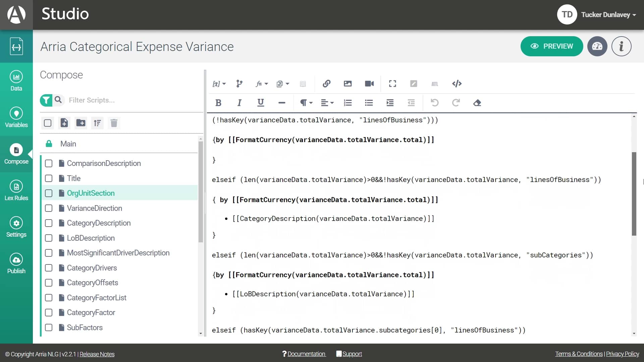Screen dimensions: 644x362
Task: Insert a hyperlink
Action: (x=326, y=83)
